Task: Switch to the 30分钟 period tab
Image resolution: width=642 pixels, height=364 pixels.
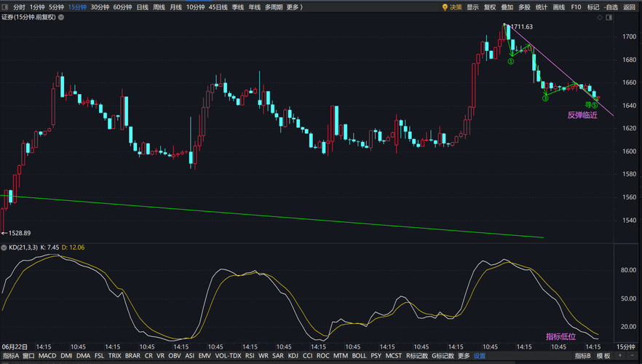Action: click(100, 7)
